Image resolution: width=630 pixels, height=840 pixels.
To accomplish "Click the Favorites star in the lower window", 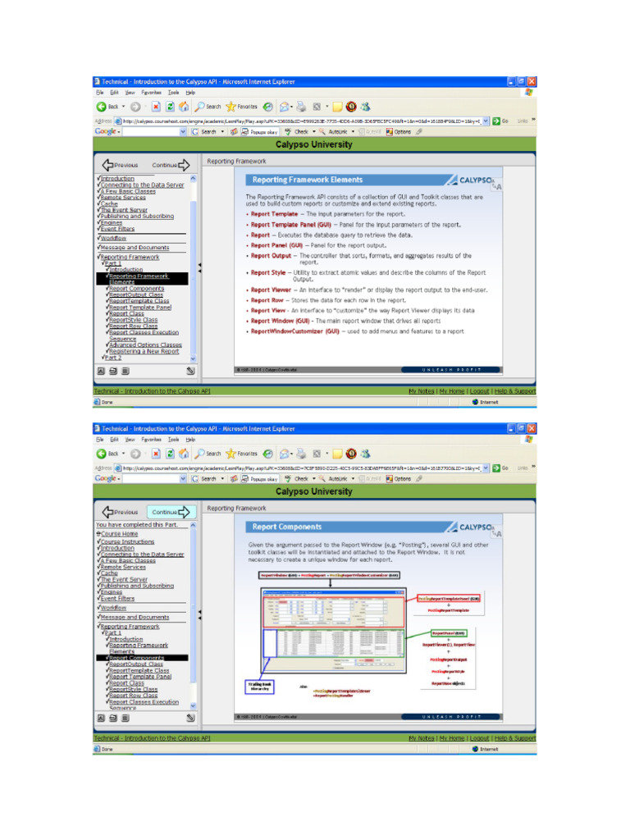I will (x=242, y=454).
